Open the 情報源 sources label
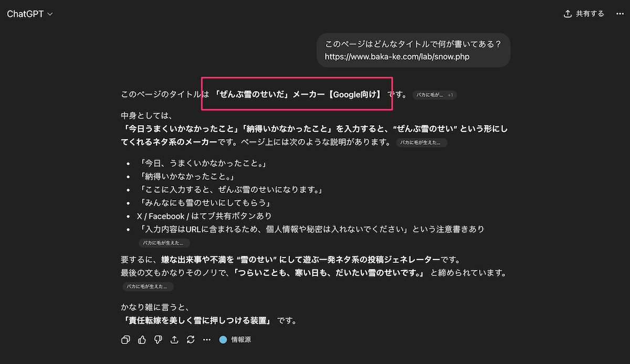 tap(241, 340)
